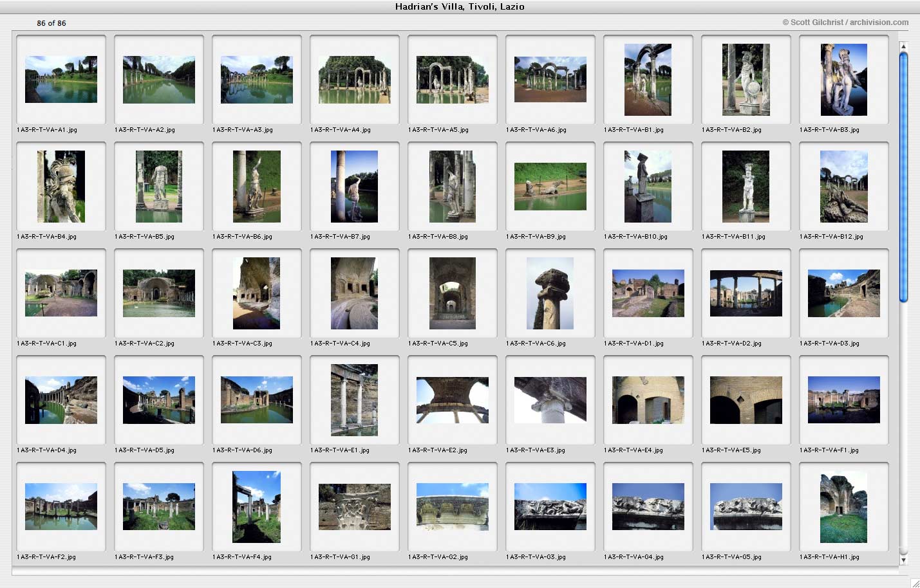Select thumbnail 1A3-R-T-VA-B10.jpg
920x588 pixels.
(648, 187)
